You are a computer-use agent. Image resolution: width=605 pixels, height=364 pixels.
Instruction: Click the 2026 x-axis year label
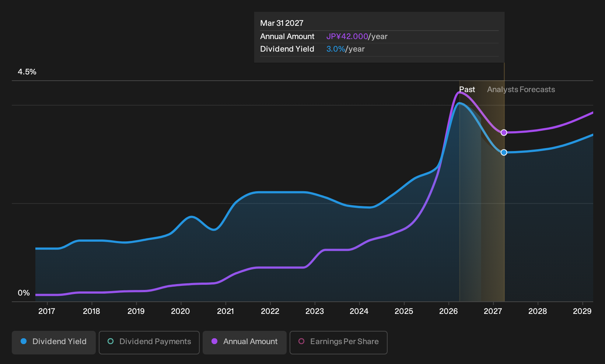click(448, 311)
